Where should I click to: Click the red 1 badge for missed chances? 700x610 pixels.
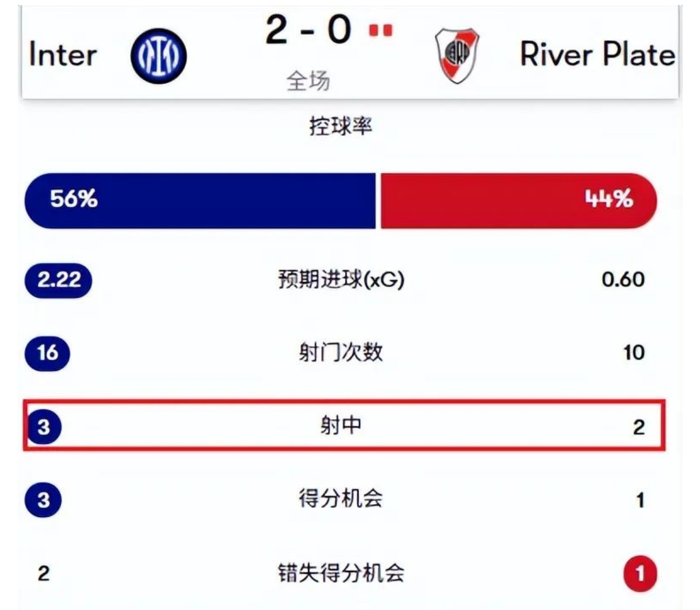click(x=640, y=574)
